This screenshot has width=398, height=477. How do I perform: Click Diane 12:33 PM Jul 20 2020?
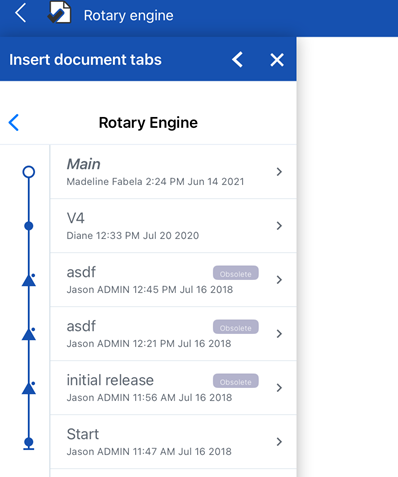pyautogui.click(x=133, y=236)
